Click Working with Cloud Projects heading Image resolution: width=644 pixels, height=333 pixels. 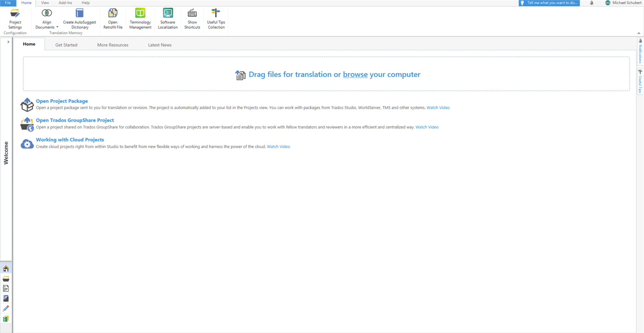(70, 140)
